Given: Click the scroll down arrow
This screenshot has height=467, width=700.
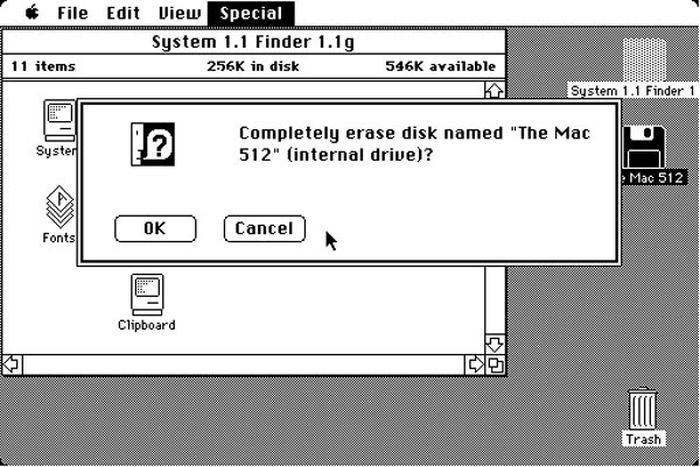Looking at the screenshot, I should coord(495,344).
